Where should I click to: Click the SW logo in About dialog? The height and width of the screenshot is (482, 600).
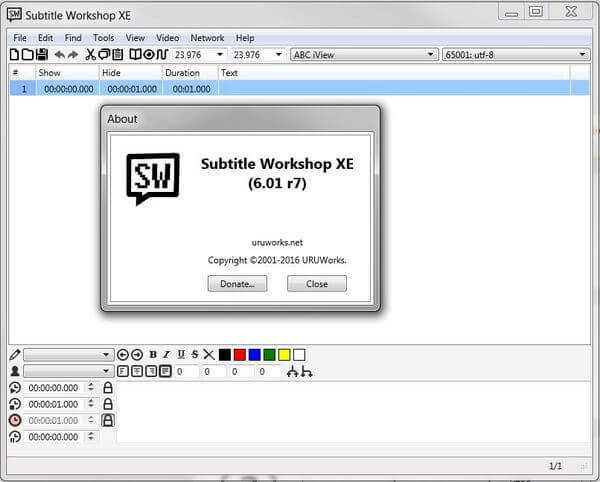tap(153, 179)
